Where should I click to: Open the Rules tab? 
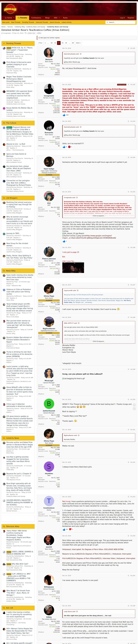pyautogui.click(x=65, y=18)
